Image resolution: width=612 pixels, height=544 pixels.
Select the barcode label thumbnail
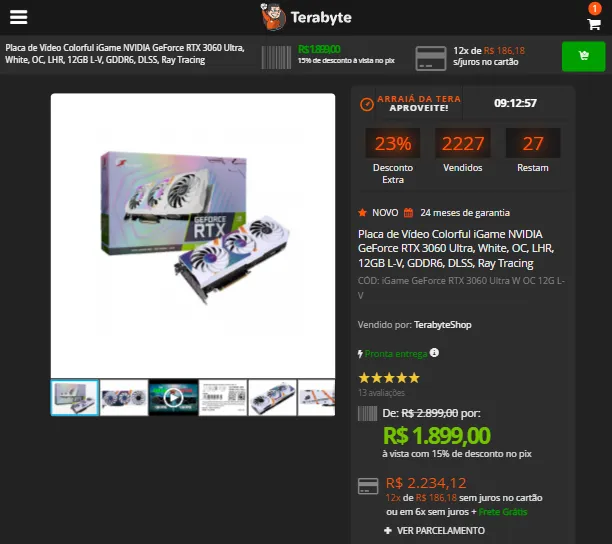coord(223,398)
